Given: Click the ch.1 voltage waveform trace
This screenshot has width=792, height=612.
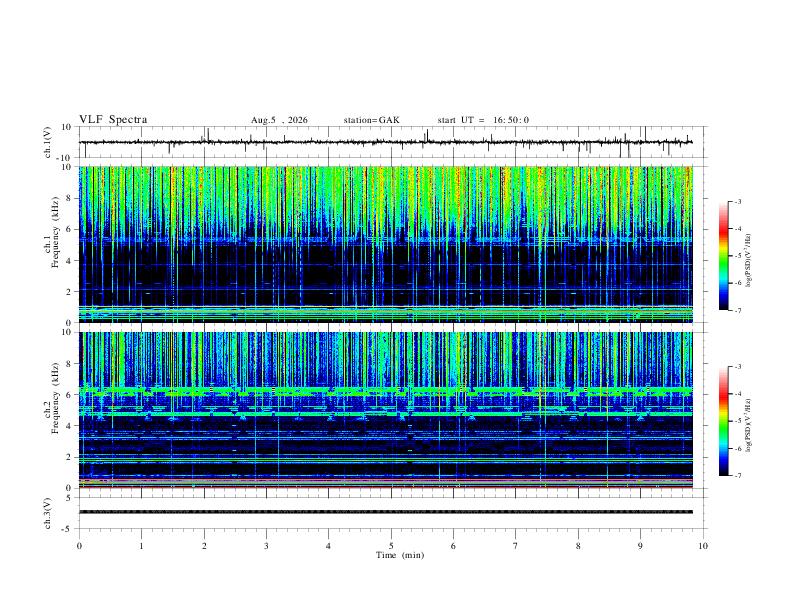Looking at the screenshot, I should 385,142.
